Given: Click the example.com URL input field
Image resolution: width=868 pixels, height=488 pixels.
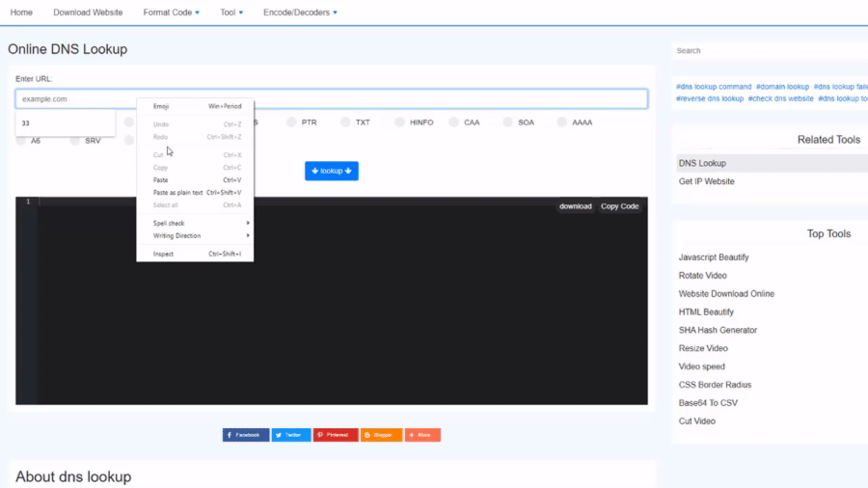Looking at the screenshot, I should 386,98.
